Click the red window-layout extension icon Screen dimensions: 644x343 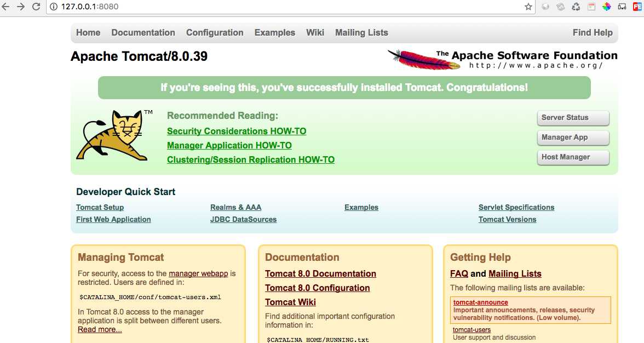pos(591,7)
